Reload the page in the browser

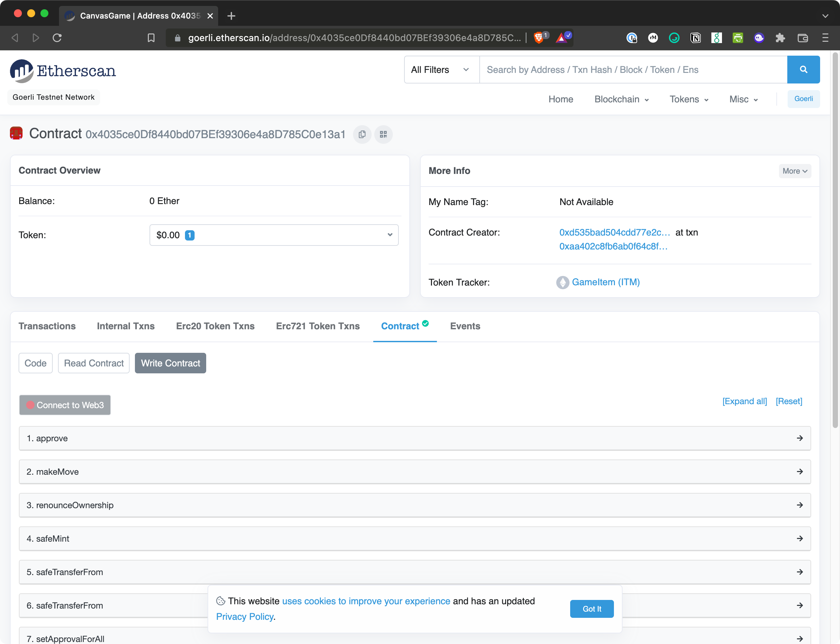[x=57, y=37]
